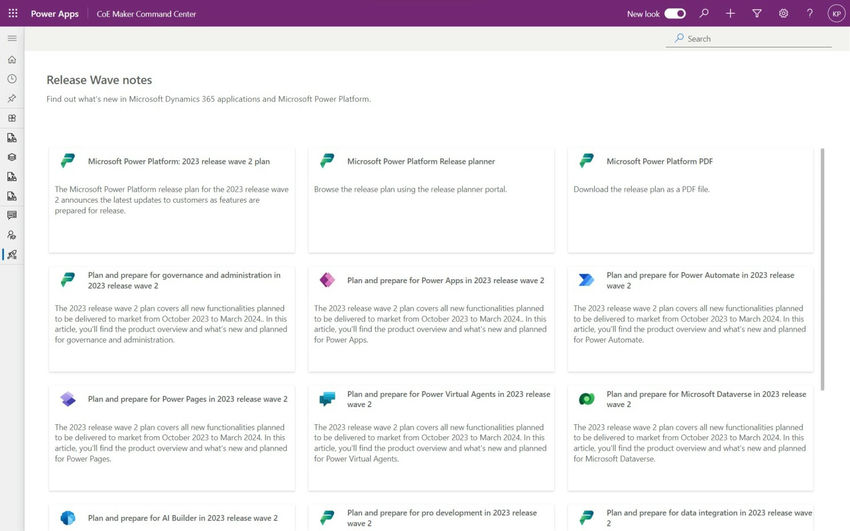Click the grid apps icon in left sidebar
Viewport: 850px width, 531px height.
click(x=12, y=118)
